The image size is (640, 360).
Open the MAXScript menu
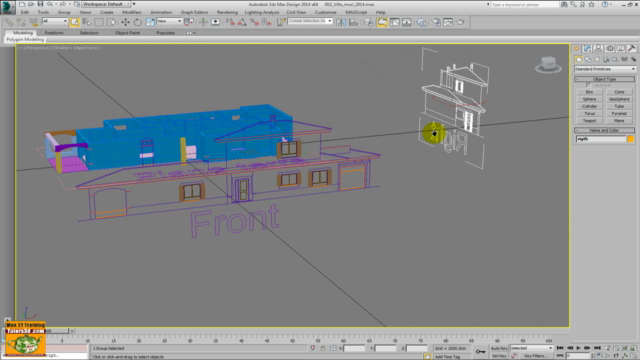(356, 12)
